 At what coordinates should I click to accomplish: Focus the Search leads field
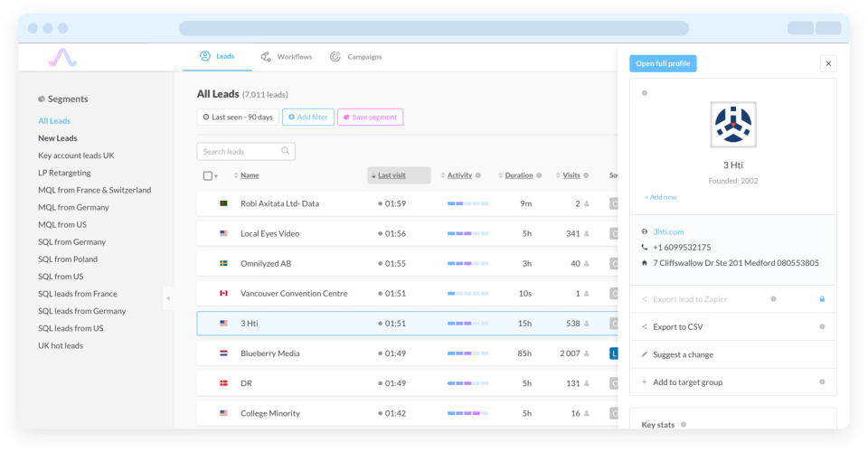pyautogui.click(x=246, y=151)
